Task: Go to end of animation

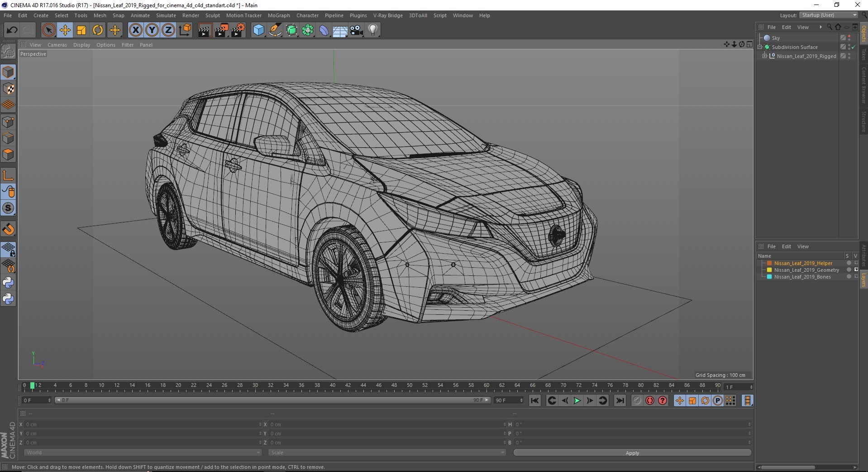Action: pyautogui.click(x=620, y=400)
